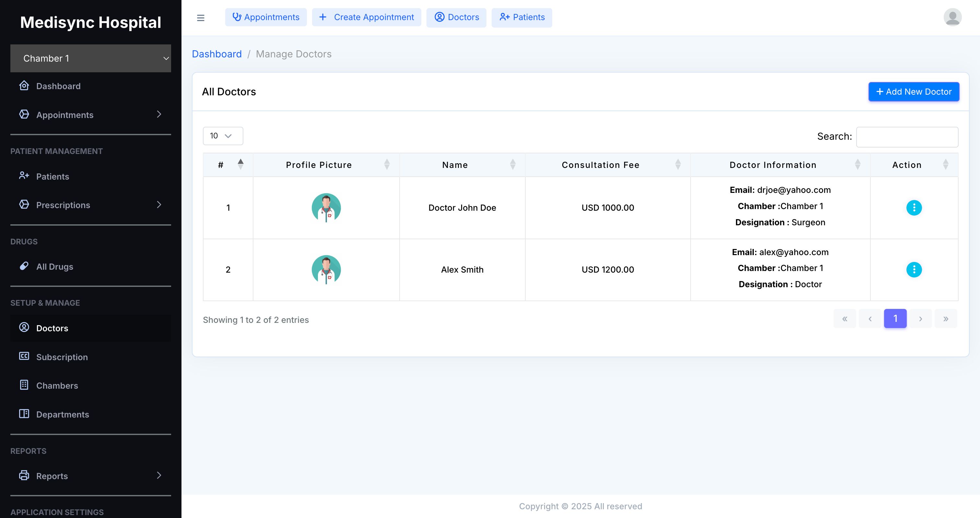Go to Chambers in sidebar
980x518 pixels.
coord(57,385)
